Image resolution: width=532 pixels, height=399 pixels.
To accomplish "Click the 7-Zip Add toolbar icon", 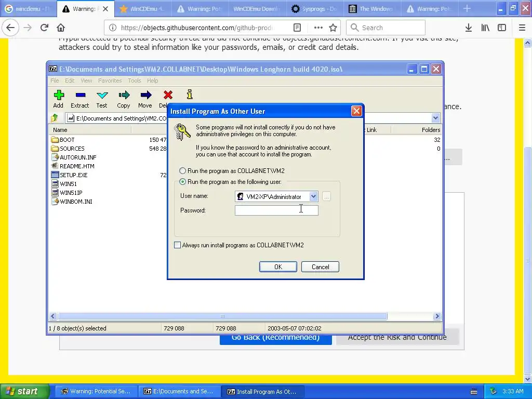I will point(59,95).
